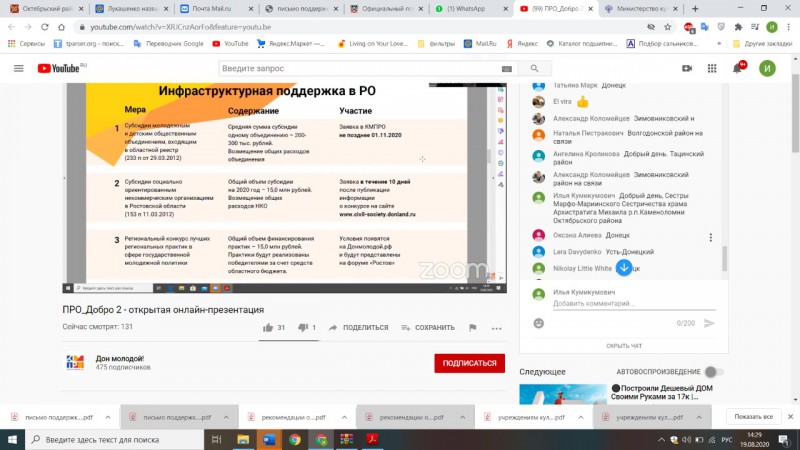This screenshot has width=800, height=450.
Task: Open the YouTube hamburger guide menu
Action: pyautogui.click(x=18, y=68)
